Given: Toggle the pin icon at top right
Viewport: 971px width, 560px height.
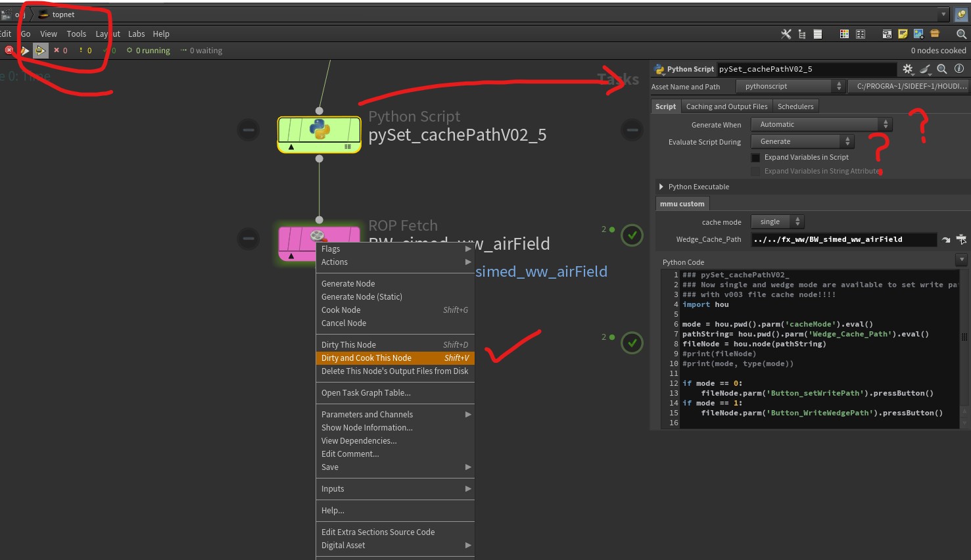Looking at the screenshot, I should (x=961, y=14).
